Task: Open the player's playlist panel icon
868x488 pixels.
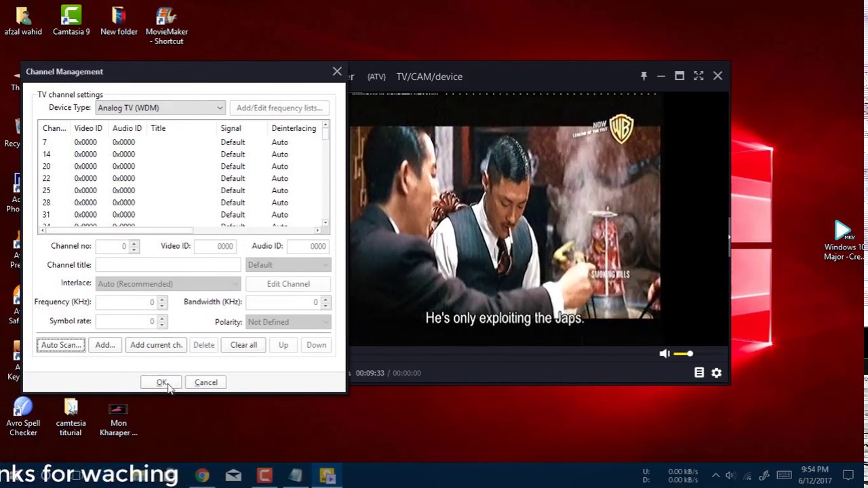Action: pyautogui.click(x=699, y=373)
